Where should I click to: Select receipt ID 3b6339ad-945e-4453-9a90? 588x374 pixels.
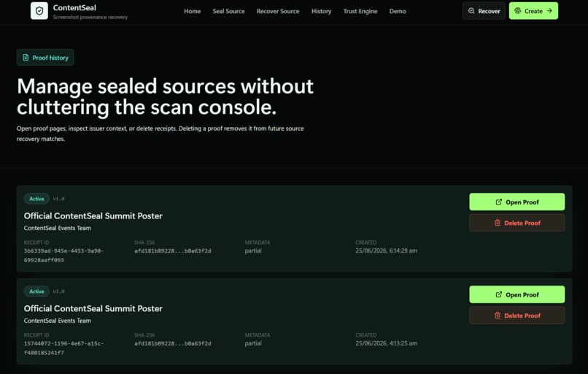tap(63, 256)
